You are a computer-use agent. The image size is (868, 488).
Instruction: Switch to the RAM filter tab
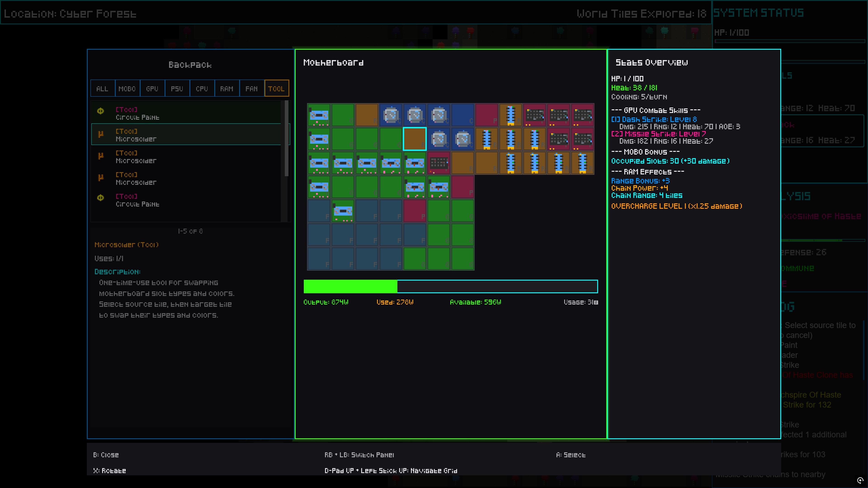click(226, 88)
